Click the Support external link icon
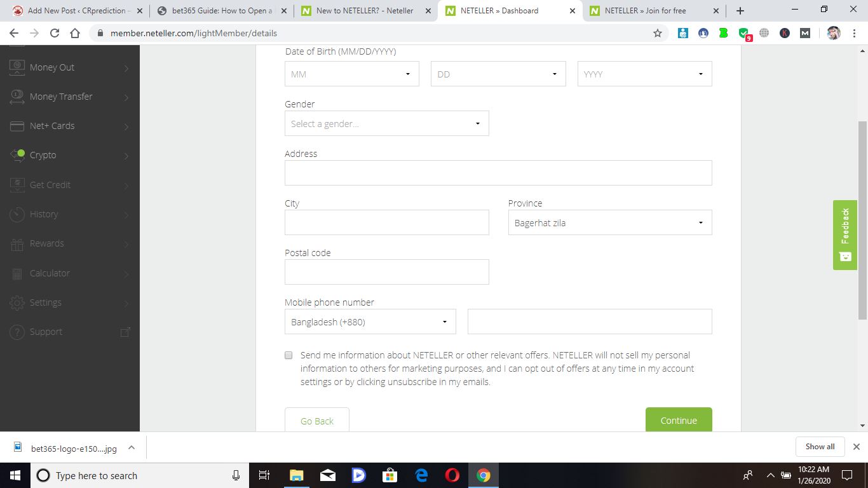The width and height of the screenshot is (868, 488). (125, 332)
